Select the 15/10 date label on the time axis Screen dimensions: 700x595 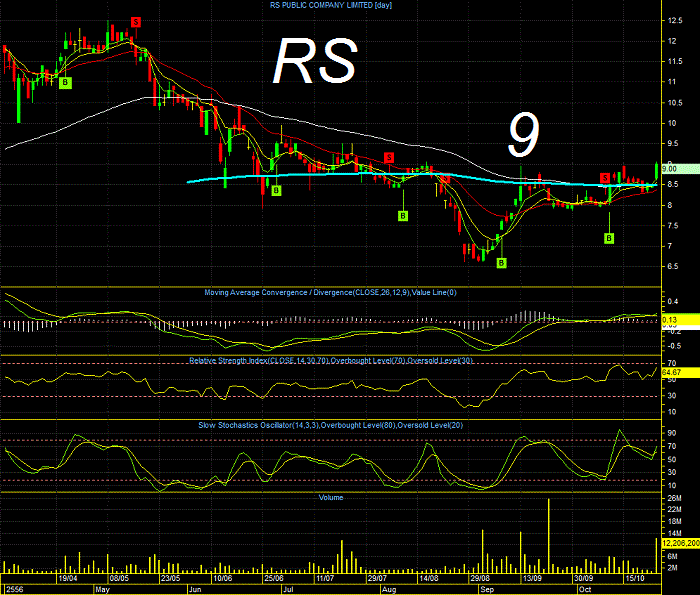pos(635,578)
